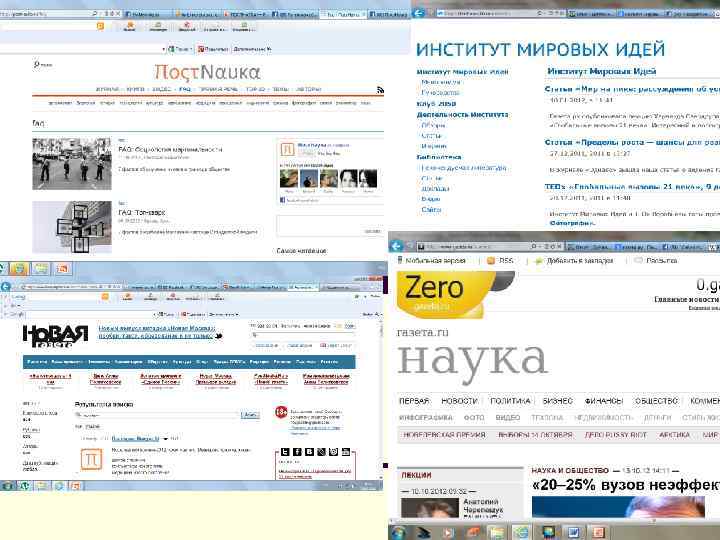Open the Word icon in bottom-right taskbar
720x540 pixels.
574,533
